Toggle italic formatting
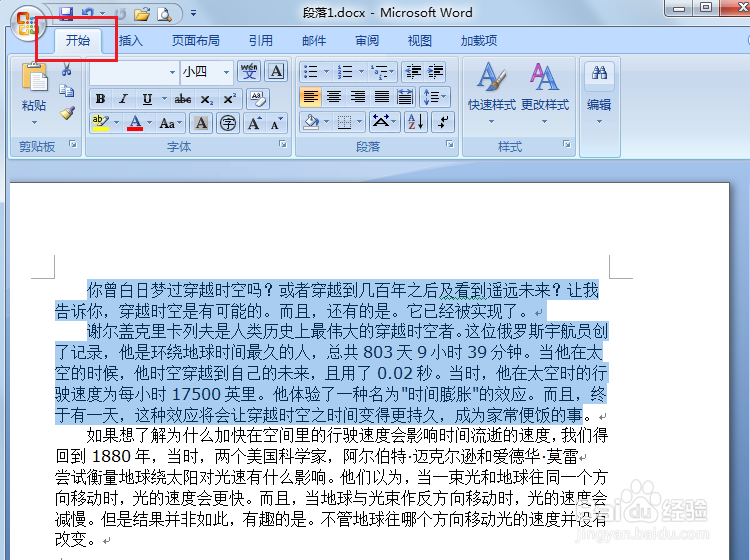Image resolution: width=750 pixels, height=560 pixels. (123, 99)
